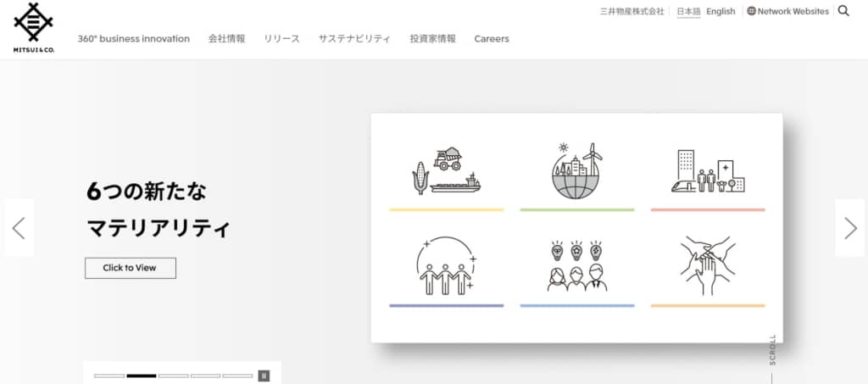Go to previous slide with left arrow

[x=19, y=227]
